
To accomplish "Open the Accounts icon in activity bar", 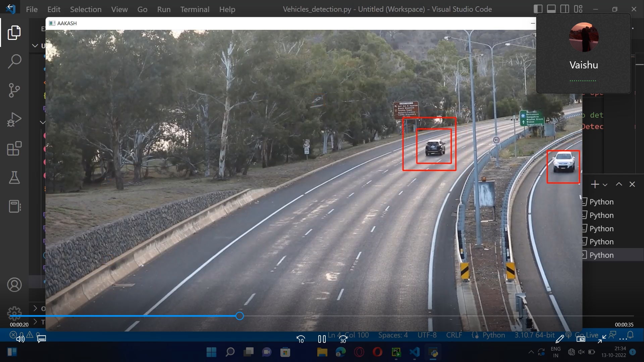I will pos(14,285).
